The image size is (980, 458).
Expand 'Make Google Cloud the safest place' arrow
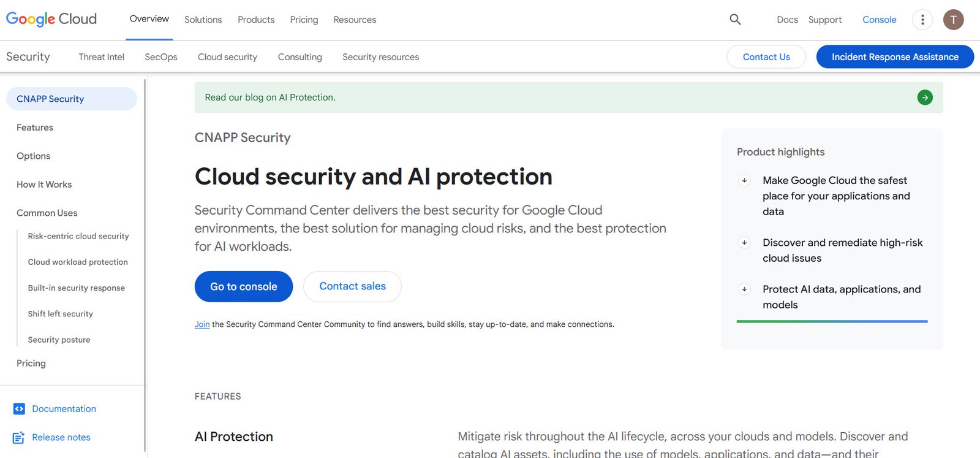(x=744, y=180)
